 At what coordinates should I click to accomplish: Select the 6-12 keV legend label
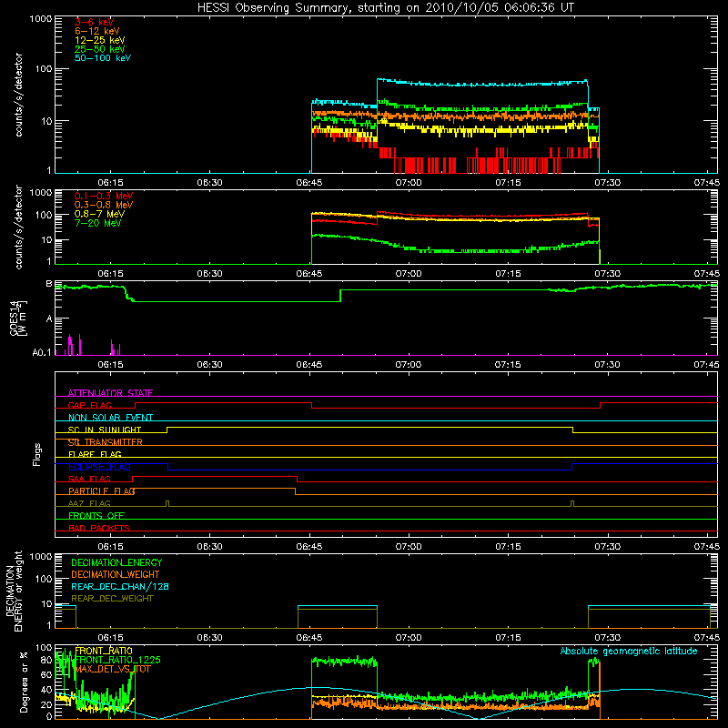pyautogui.click(x=97, y=31)
